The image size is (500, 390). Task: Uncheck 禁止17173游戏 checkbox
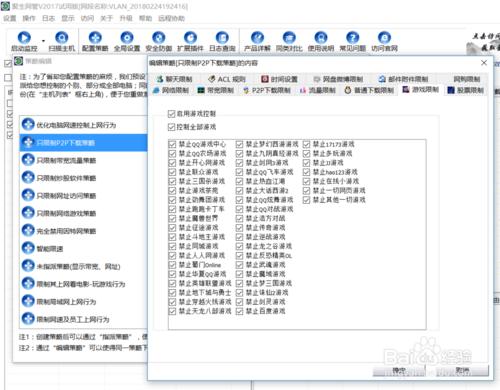(x=306, y=144)
